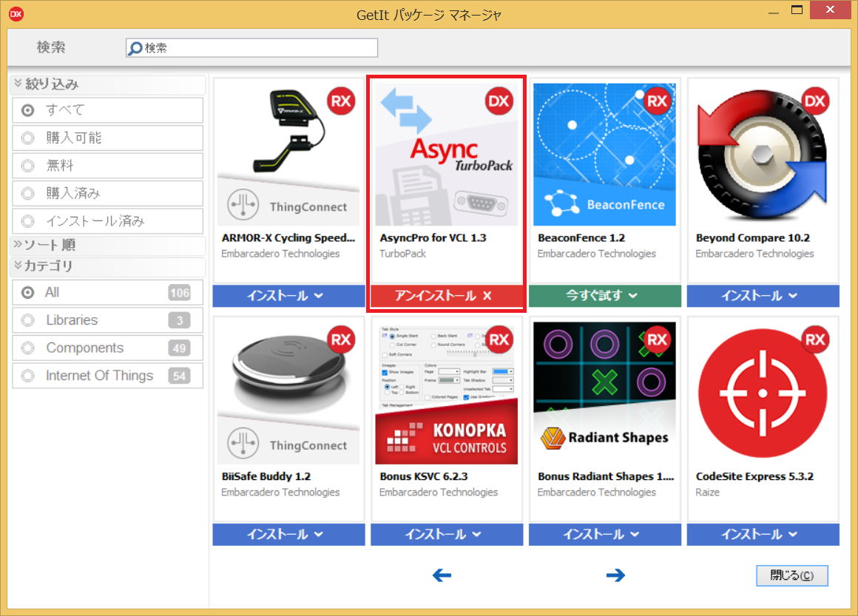Open install dropdown for Beyond Compare 10.2
The height and width of the screenshot is (616, 858).
(x=763, y=295)
